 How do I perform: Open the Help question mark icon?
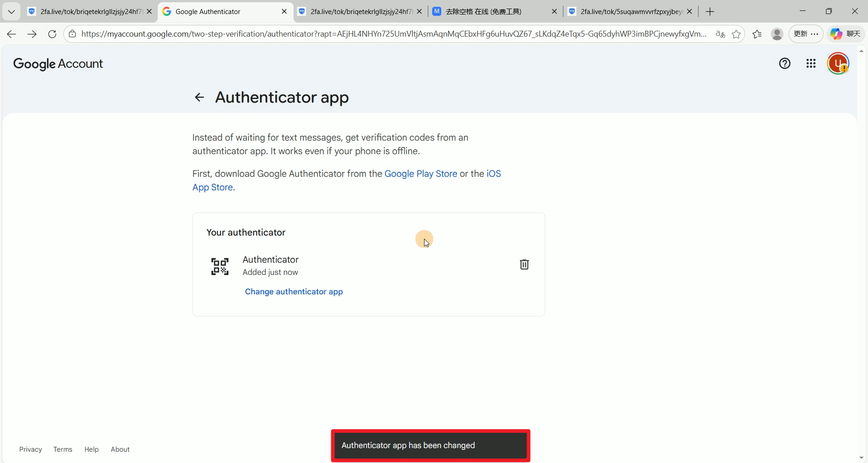(x=784, y=64)
